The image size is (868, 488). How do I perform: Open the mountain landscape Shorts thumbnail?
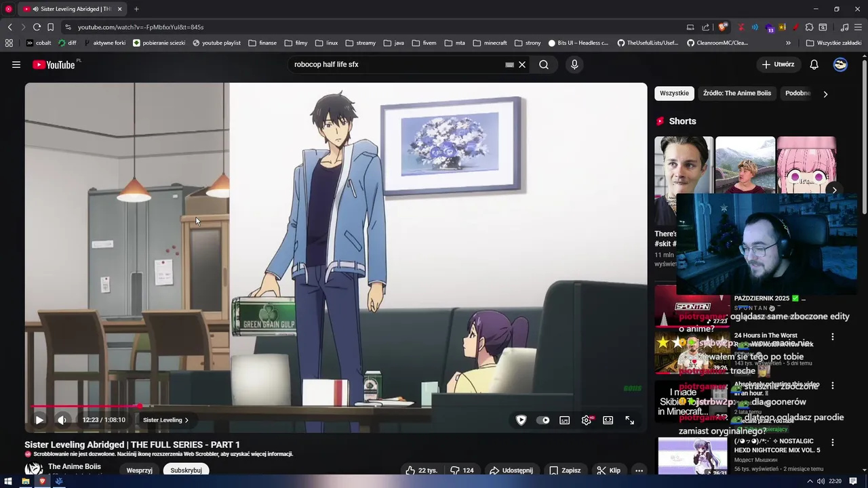pos(745,165)
